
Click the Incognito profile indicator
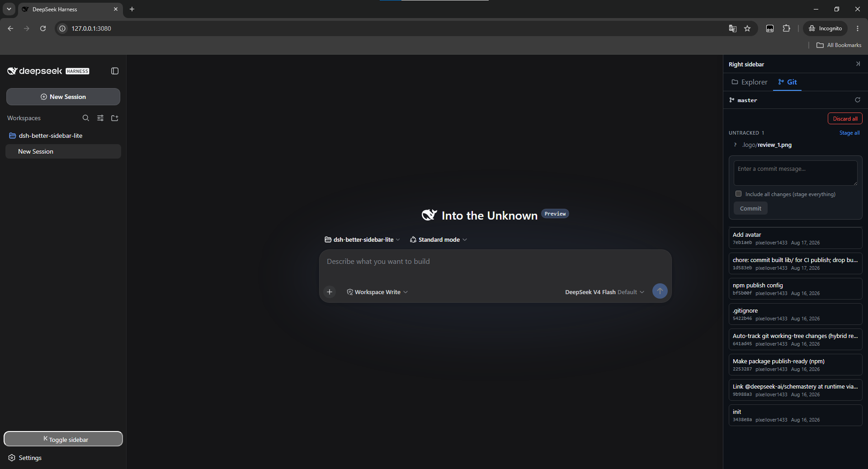point(826,28)
